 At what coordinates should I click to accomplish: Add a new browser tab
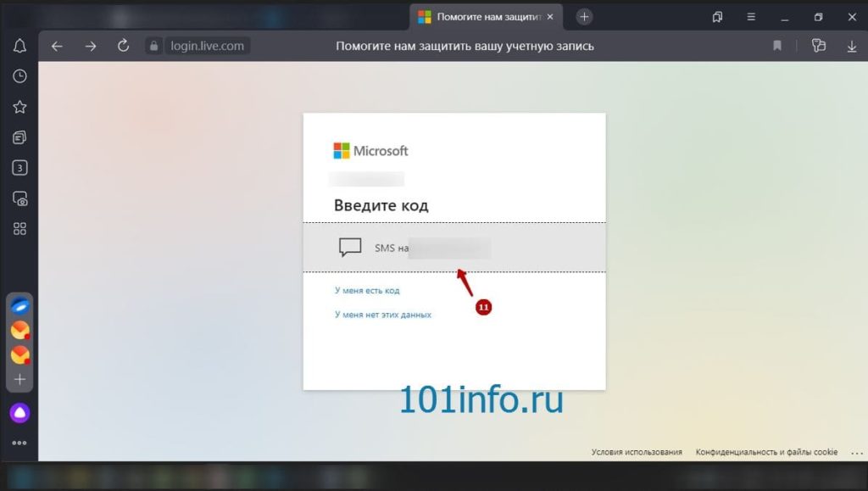pyautogui.click(x=584, y=17)
